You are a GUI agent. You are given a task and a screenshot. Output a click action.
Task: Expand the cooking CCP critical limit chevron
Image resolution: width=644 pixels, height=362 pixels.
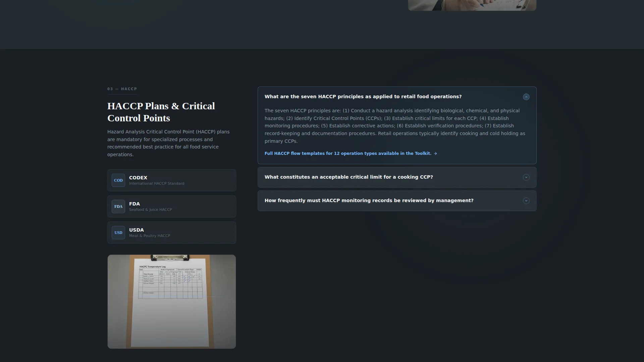point(526,177)
